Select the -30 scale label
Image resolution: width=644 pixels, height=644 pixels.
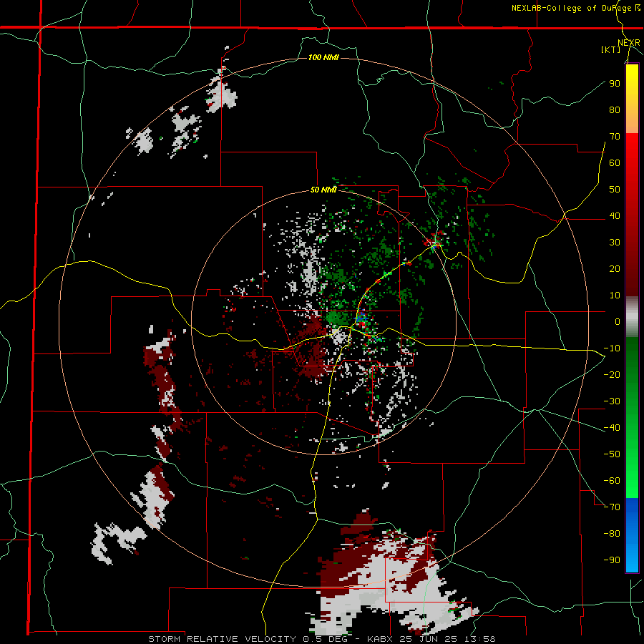612,401
